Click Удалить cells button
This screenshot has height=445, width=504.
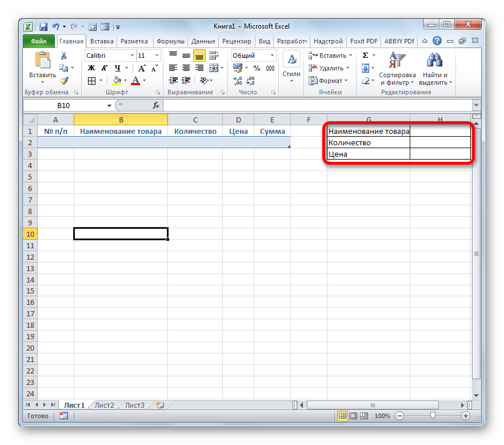pyautogui.click(x=329, y=68)
